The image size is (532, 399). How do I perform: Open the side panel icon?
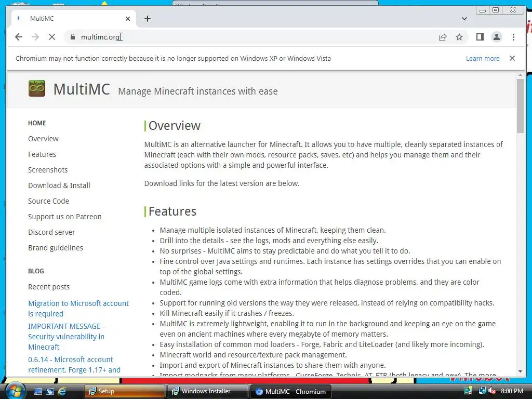pos(480,37)
